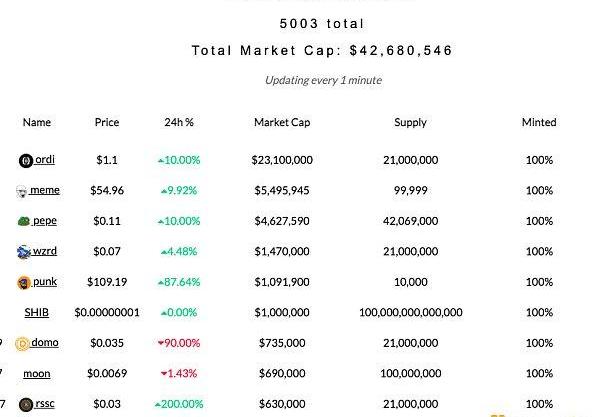Image resolution: width=600 pixels, height=417 pixels.
Task: Open the moon token link
Action: click(37, 373)
